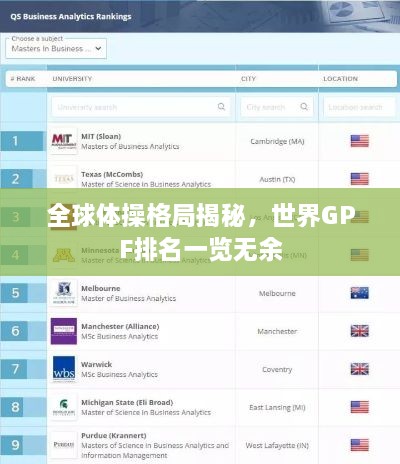
Task: Click rank number 7 badge
Action: click(14, 369)
